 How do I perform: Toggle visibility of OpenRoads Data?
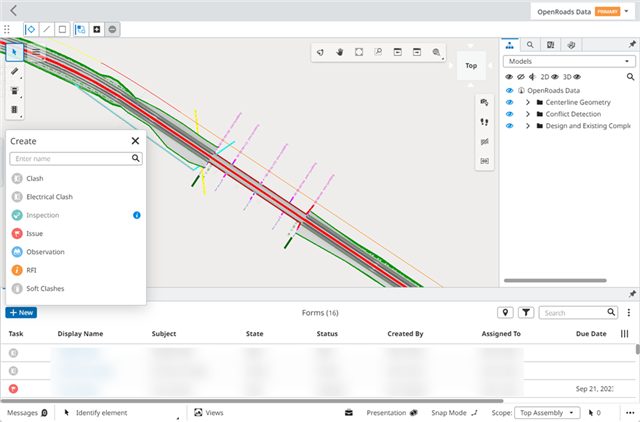click(509, 91)
